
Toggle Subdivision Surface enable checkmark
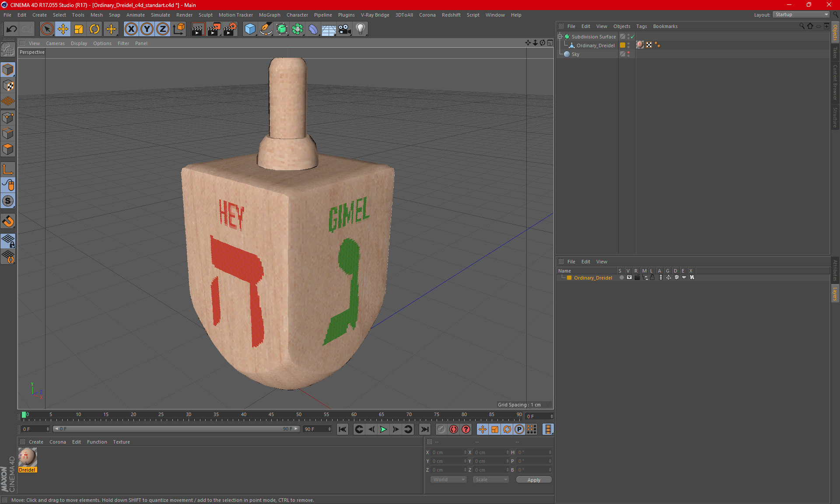[x=633, y=37]
